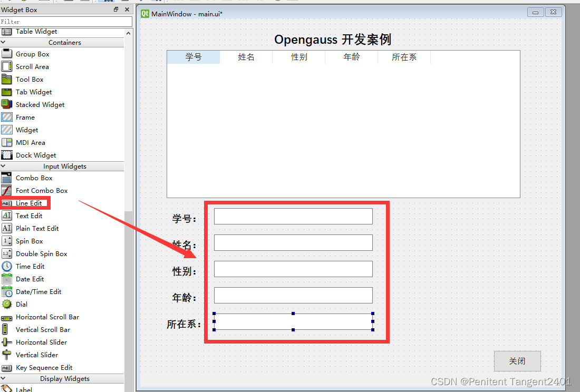Select the Text Edit widget icon
580x392 pixels.
(7, 216)
